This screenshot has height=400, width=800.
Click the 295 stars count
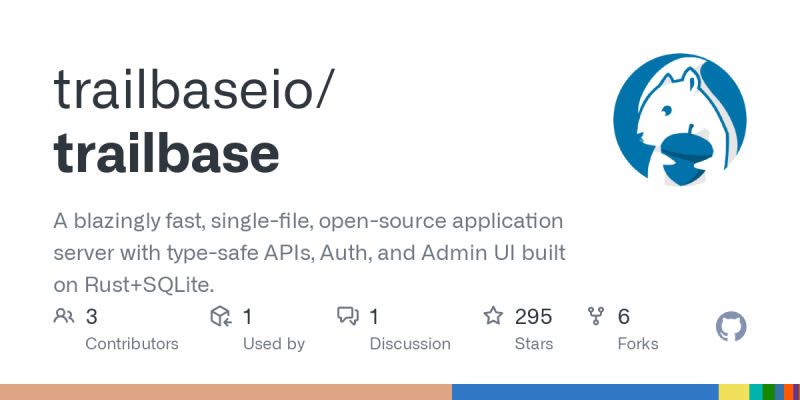[x=533, y=317]
